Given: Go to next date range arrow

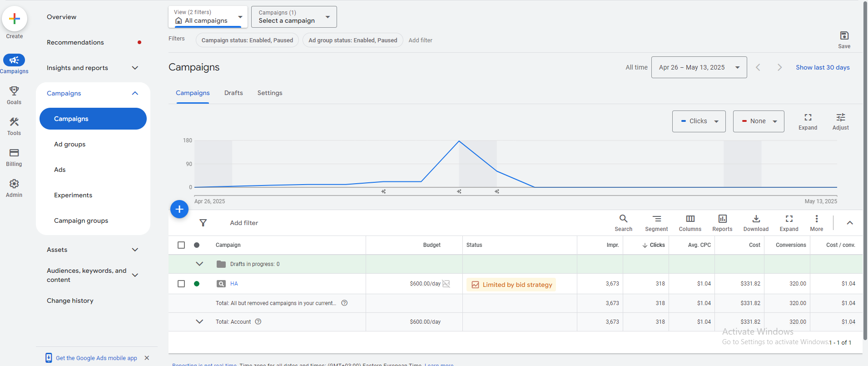Looking at the screenshot, I should 779,67.
